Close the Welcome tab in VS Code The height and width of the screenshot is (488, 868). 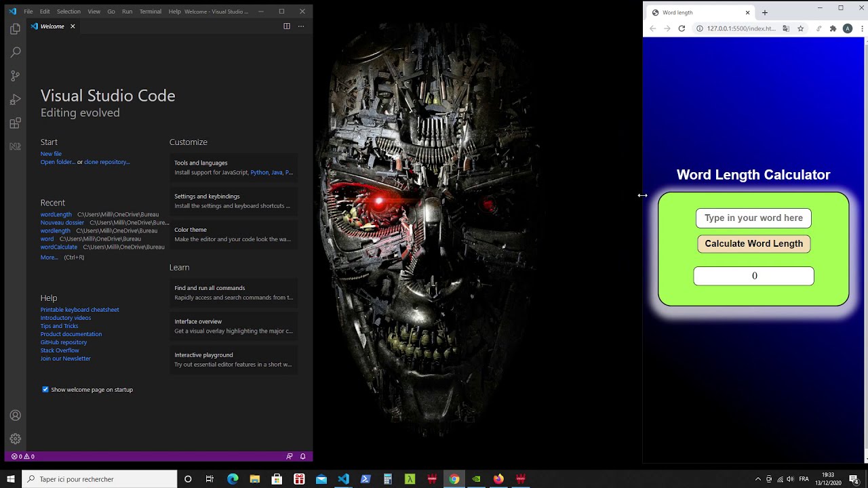pos(73,26)
